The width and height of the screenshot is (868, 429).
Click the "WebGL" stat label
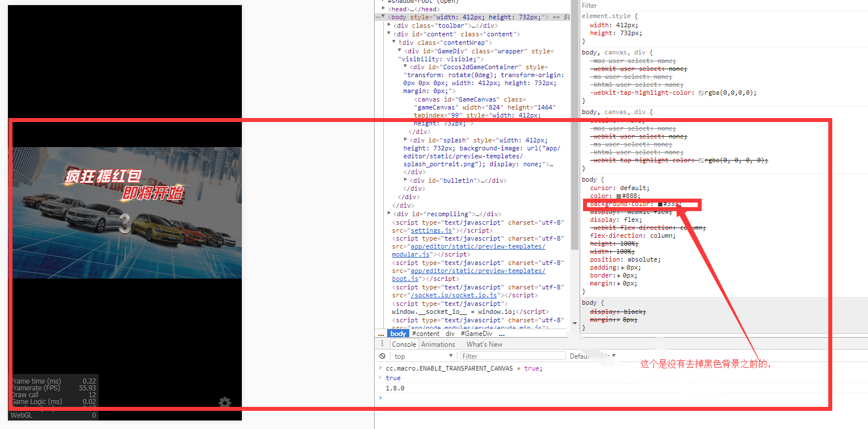coord(22,415)
